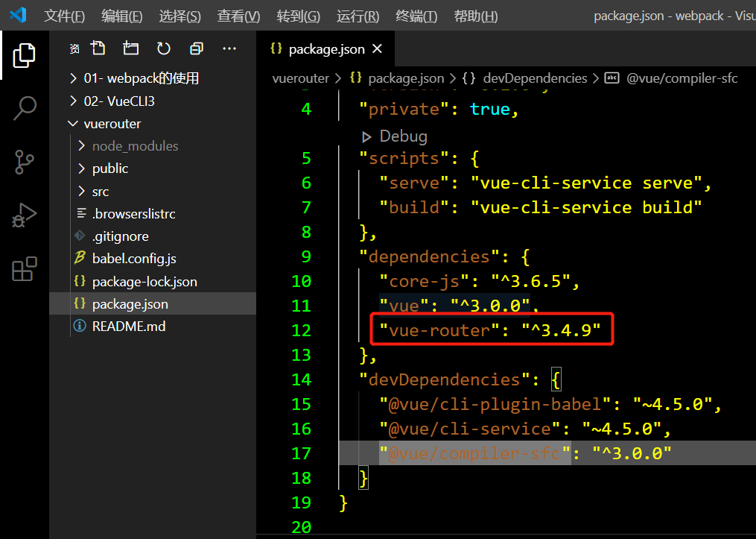Click the vuerouter breadcrumb segment
Screen dimensions: 756x539
pyautogui.click(x=300, y=78)
